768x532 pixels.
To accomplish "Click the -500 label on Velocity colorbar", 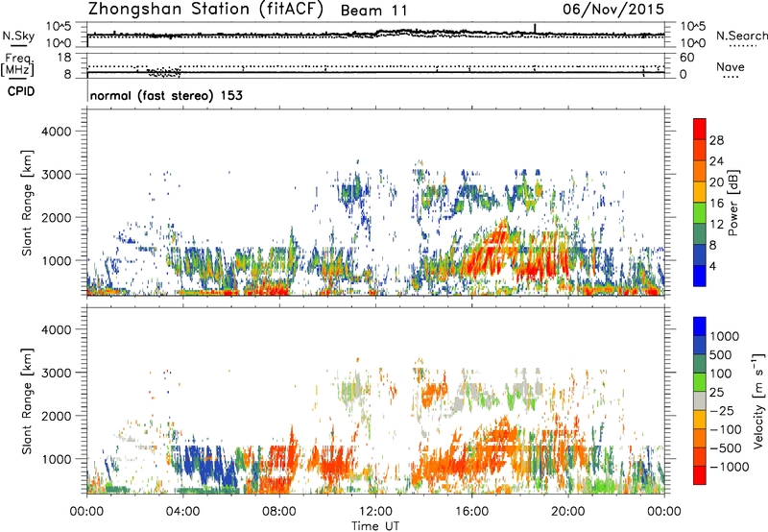I will pyautogui.click(x=726, y=448).
